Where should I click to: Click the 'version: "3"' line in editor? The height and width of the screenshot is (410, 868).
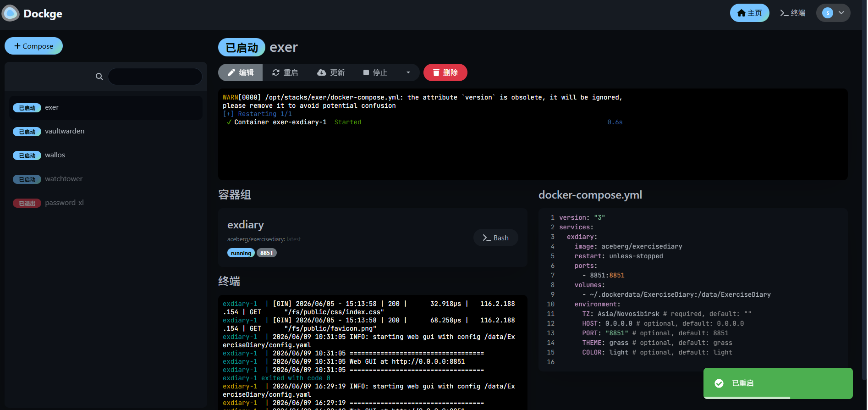582,217
